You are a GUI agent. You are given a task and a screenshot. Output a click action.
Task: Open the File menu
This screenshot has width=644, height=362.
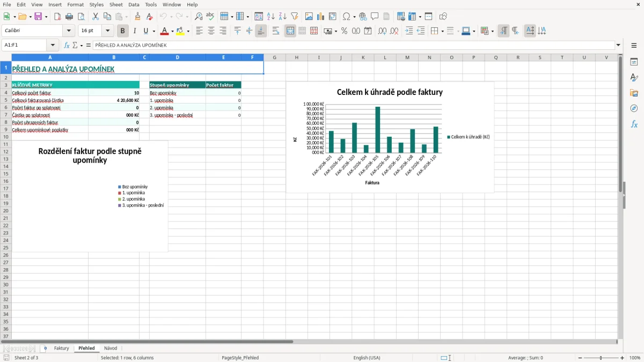coord(7,4)
